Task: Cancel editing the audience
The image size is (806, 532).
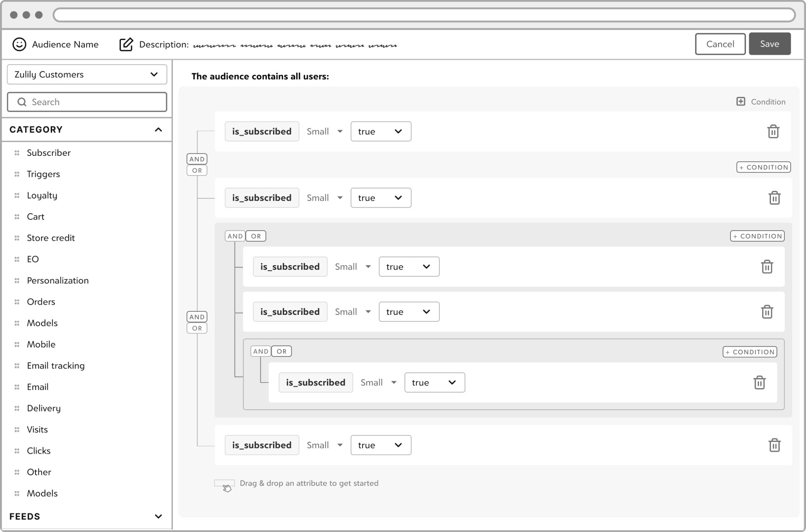Action: pyautogui.click(x=720, y=44)
